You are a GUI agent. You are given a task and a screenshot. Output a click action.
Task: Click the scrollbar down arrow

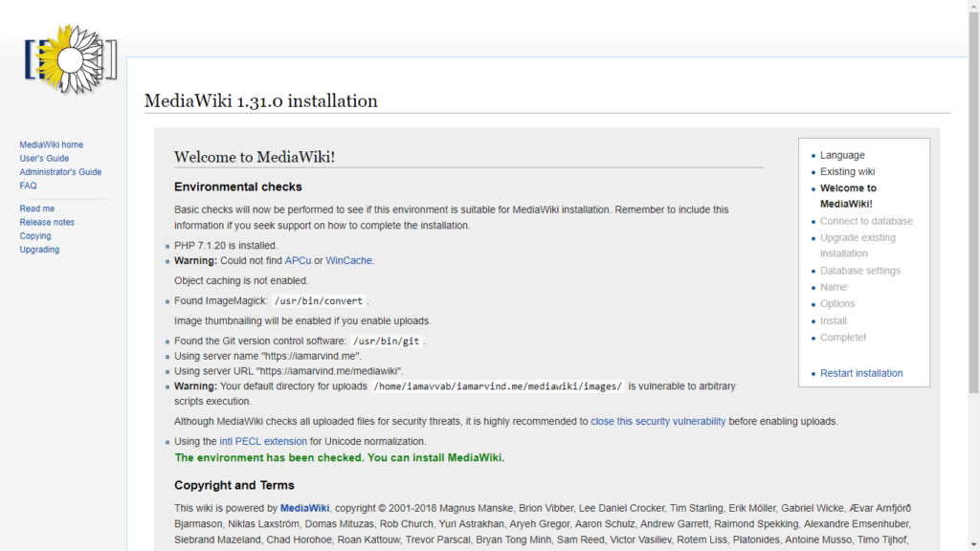[973, 544]
